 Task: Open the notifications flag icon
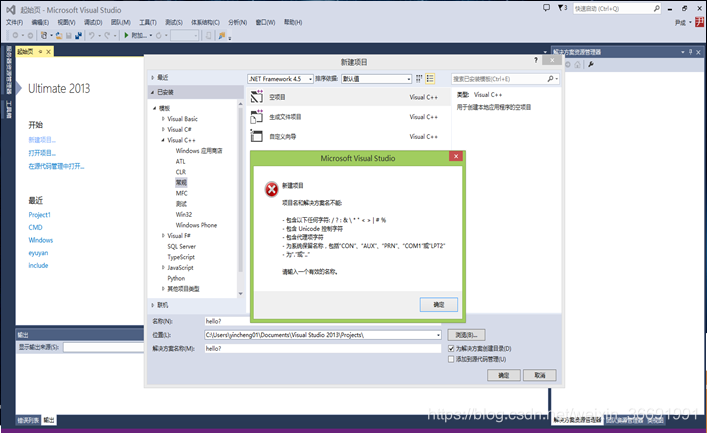coord(560,8)
